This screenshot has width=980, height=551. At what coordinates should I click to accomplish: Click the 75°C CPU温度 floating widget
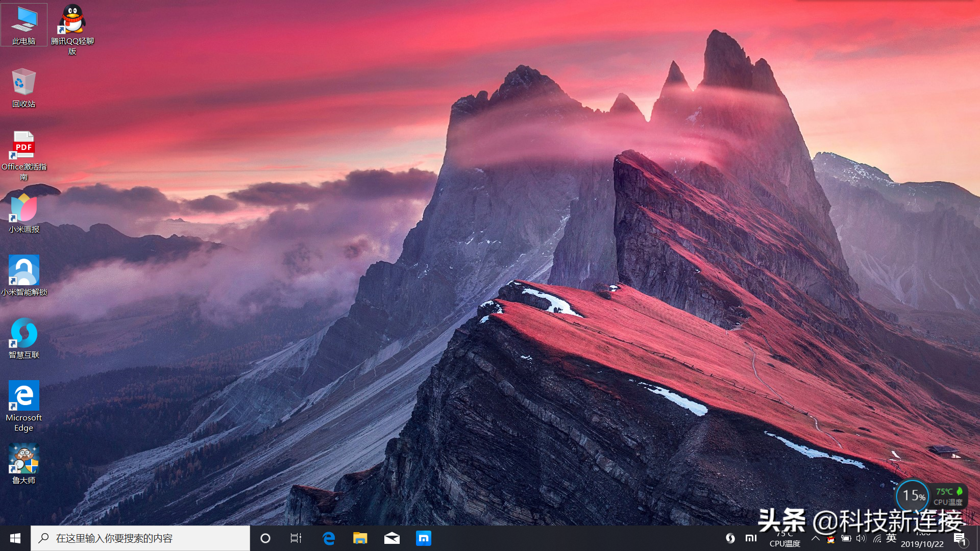(949, 496)
